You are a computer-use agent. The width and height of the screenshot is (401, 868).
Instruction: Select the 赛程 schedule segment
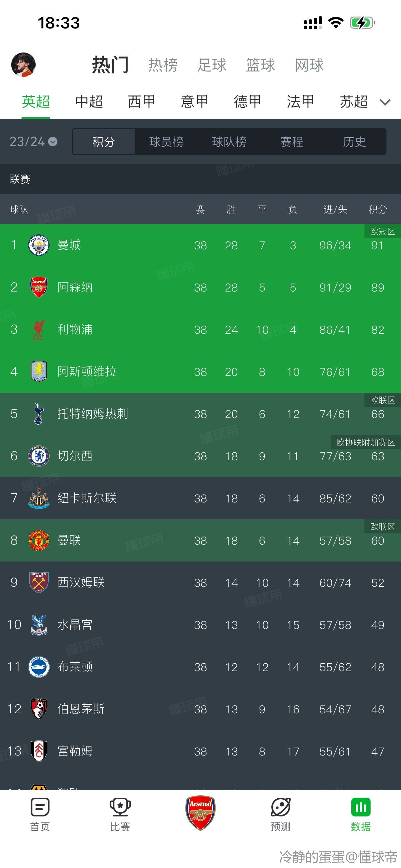click(292, 142)
